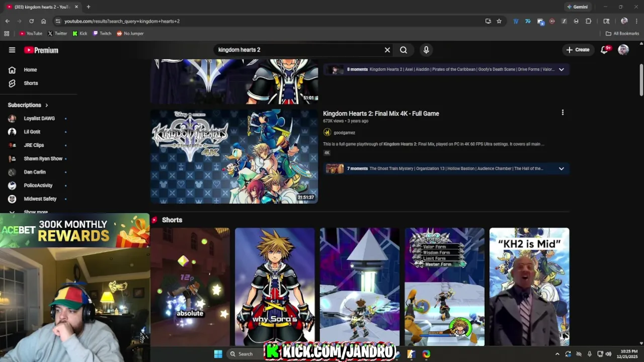Expand the Subscriptions section
This screenshot has width=644, height=362.
(x=28, y=105)
